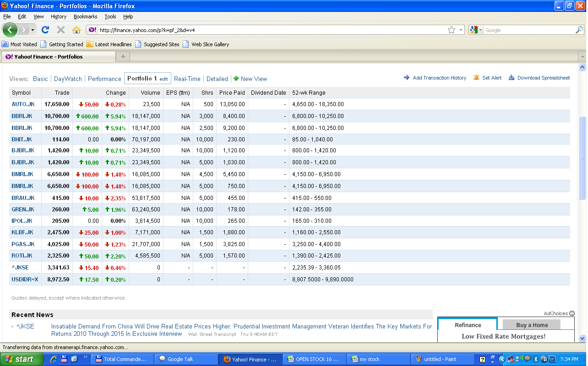Run search with the magnifier icon
Viewport: 588px width, 366px height.
[x=579, y=30]
